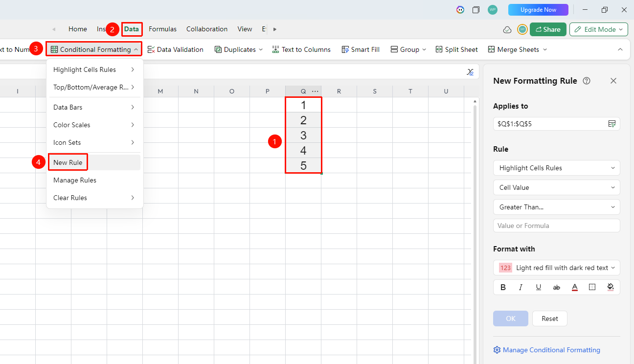
Task: Pick the fill color bucket swatch
Action: [x=611, y=287]
